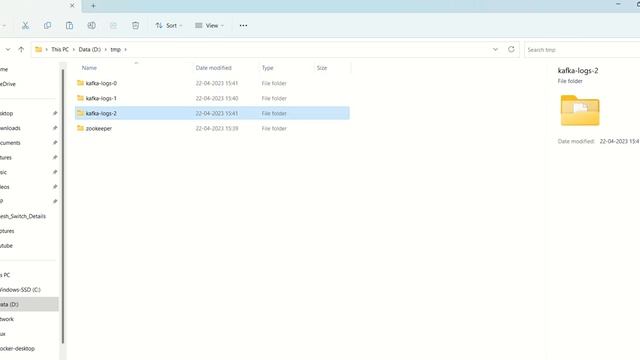
Task: Open the Switch_Details folder in sidebar
Action: [23, 216]
